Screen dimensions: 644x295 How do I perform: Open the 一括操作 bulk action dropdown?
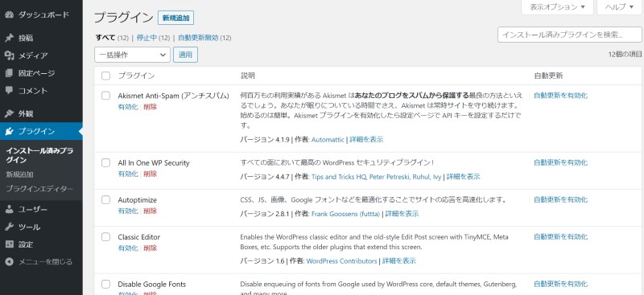point(132,55)
